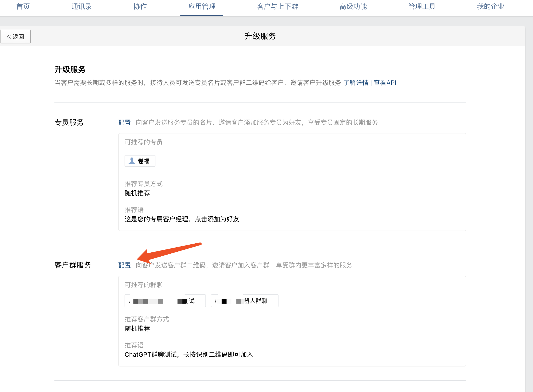
Task: Open the 协作 tab
Action: point(140,7)
